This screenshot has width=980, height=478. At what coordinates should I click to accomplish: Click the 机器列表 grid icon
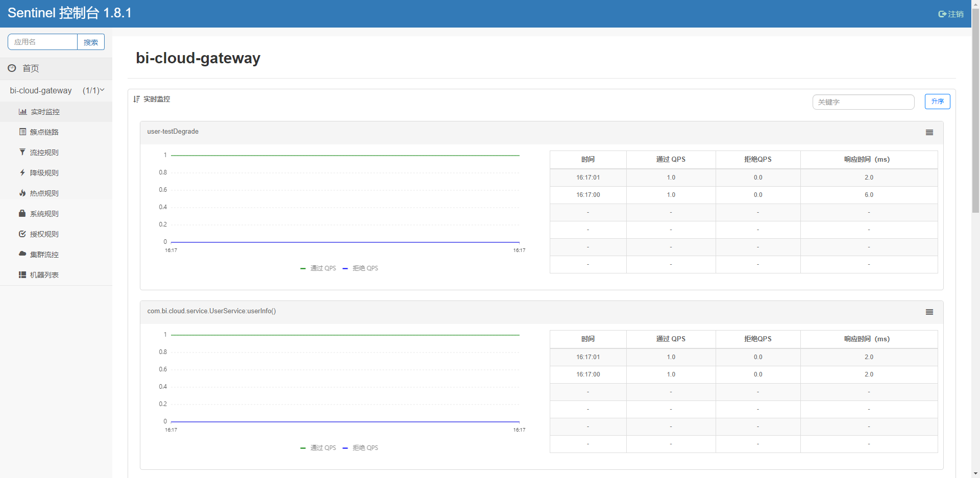(x=22, y=274)
